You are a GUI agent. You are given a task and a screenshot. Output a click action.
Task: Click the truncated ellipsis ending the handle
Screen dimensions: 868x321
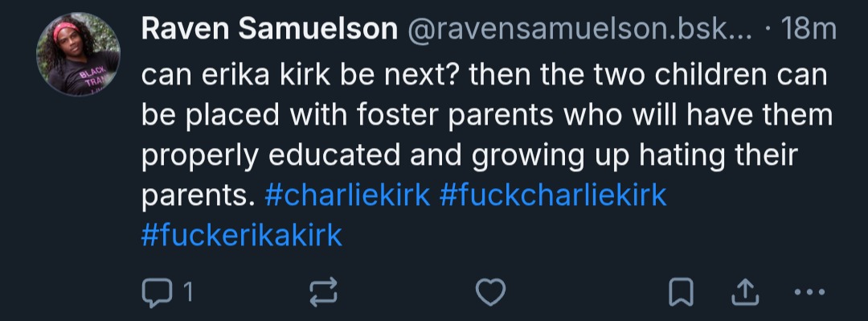point(741,35)
